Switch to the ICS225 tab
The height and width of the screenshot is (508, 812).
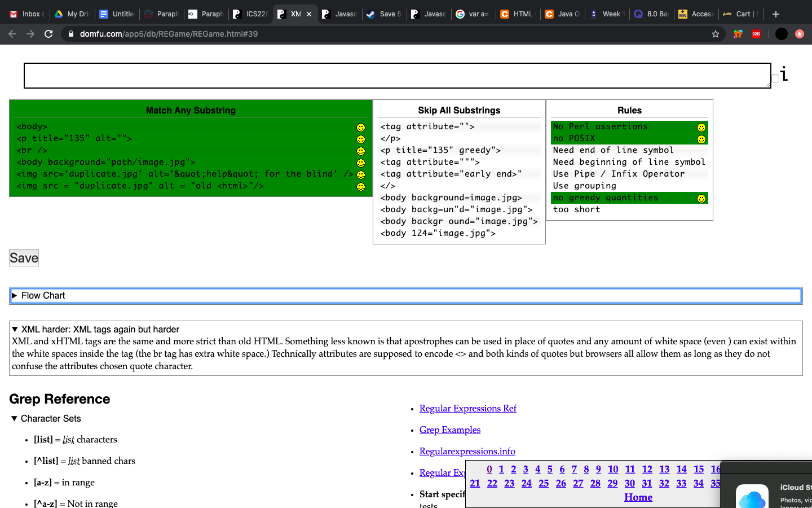point(251,14)
